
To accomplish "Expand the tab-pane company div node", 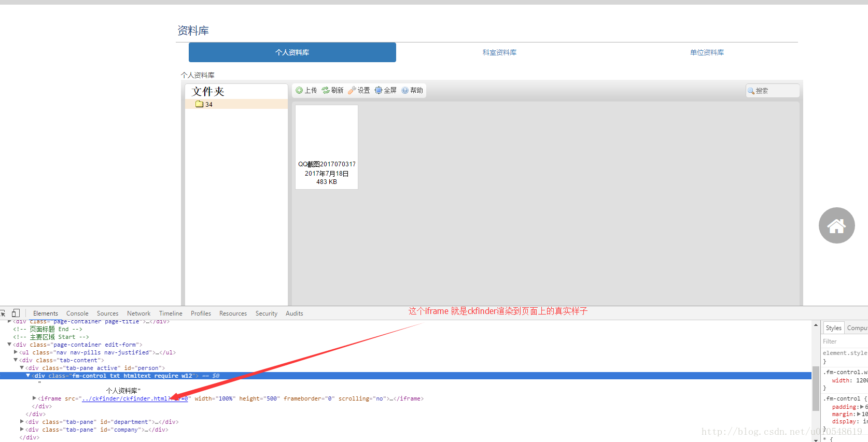I will pos(22,430).
